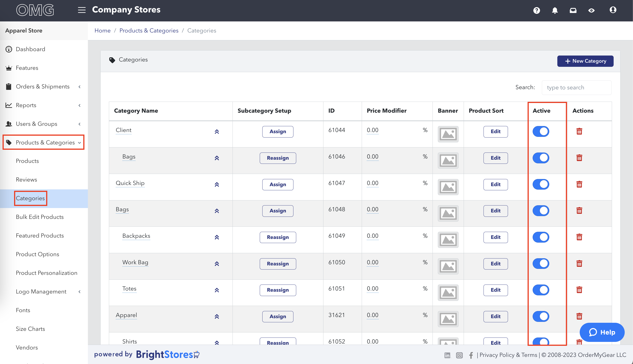Click the category search input field
Screen dimensions: 633x364
tap(576, 88)
